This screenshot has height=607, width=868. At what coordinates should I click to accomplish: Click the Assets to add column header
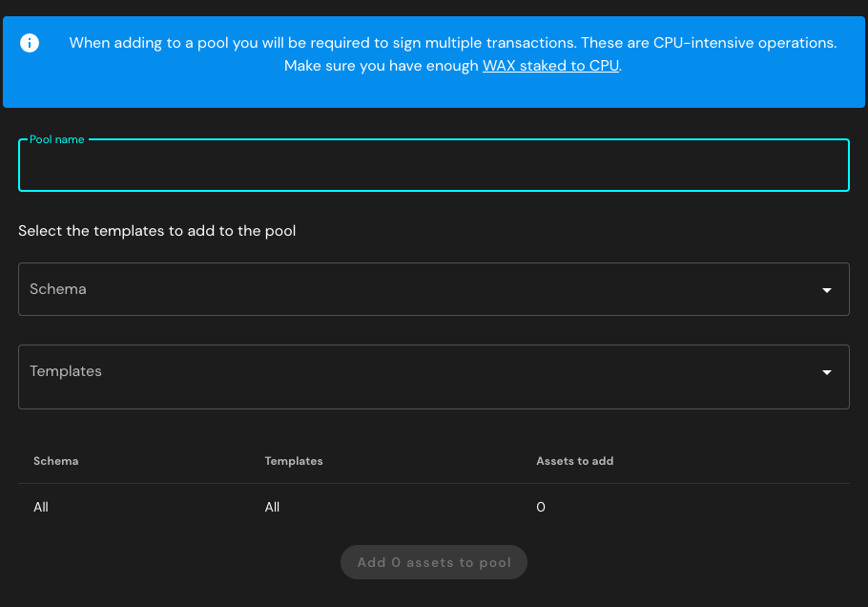(574, 461)
